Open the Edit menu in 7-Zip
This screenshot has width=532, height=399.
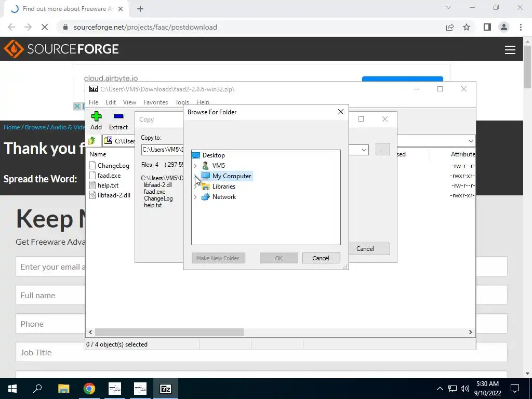coord(111,102)
